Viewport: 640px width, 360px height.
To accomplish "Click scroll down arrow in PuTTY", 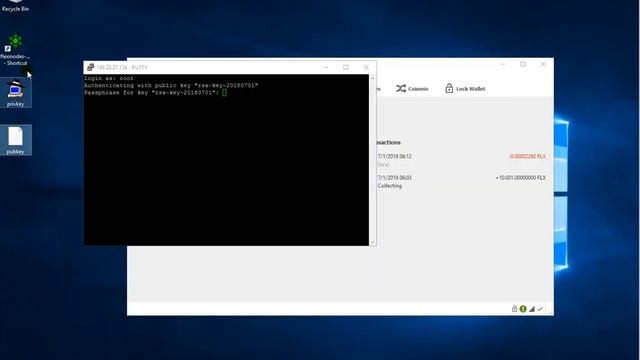I will point(372,242).
